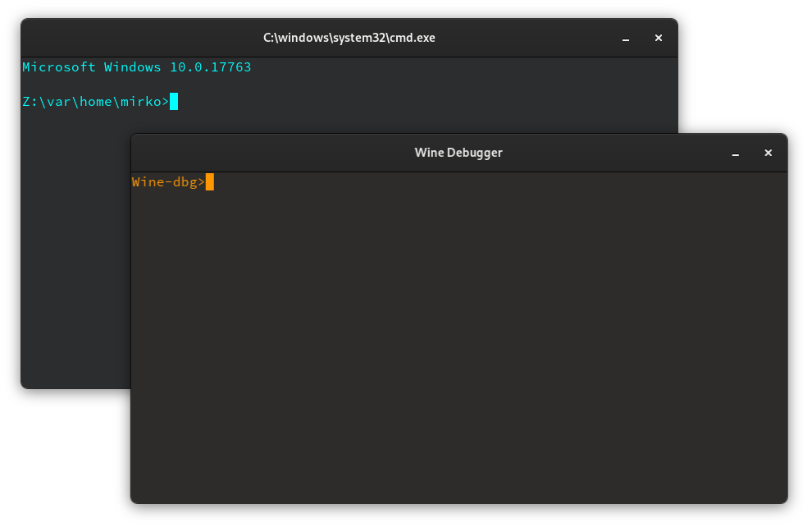This screenshot has height=527, width=812.
Task: Close the Wine Debugger window
Action: click(768, 153)
